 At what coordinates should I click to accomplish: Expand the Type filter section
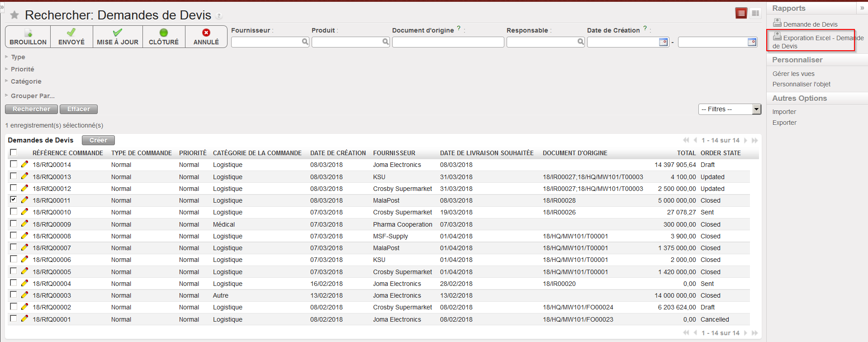(x=18, y=57)
